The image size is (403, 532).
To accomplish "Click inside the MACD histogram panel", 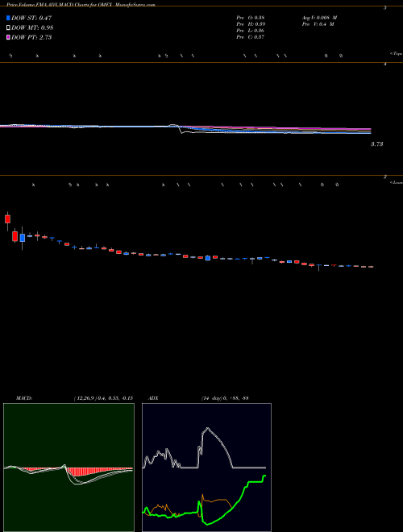I will pyautogui.click(x=69, y=468).
